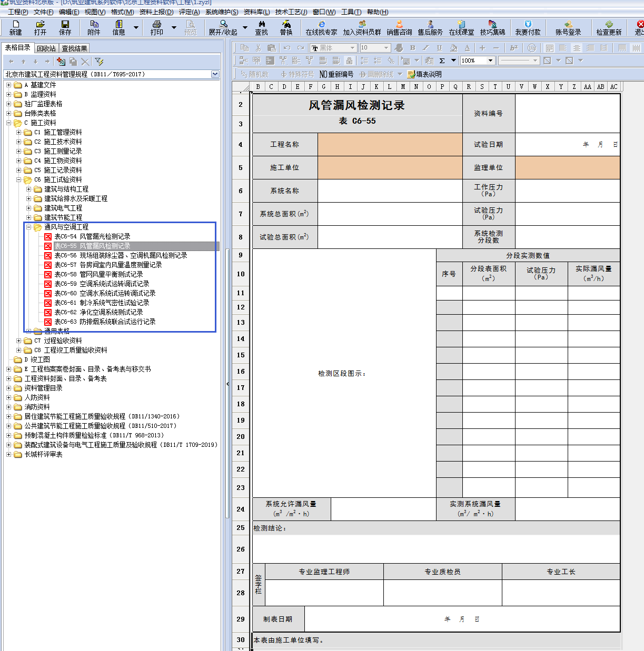Toggle Underline formatting button

point(439,48)
